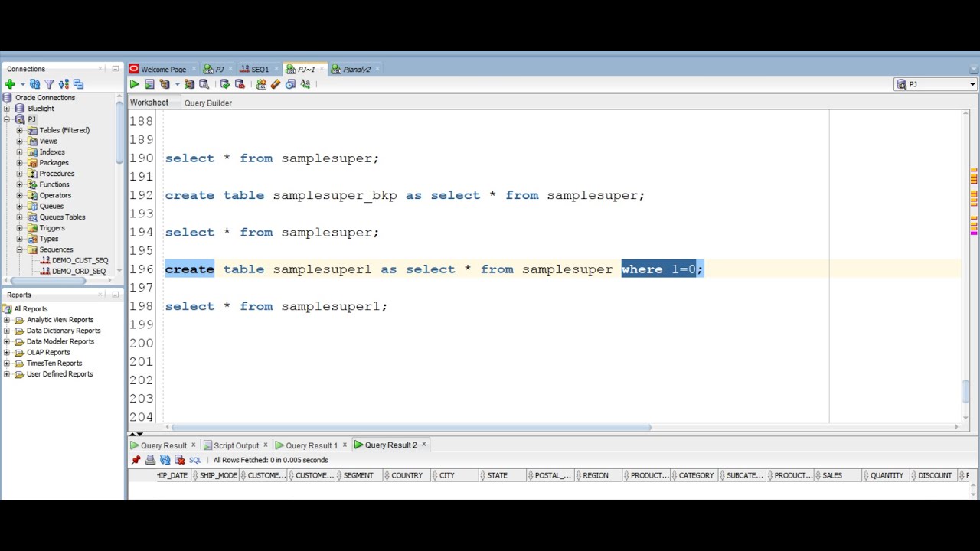Open the Explain Plan dropdown arrow
Screen dimensions: 980x551
[177, 84]
